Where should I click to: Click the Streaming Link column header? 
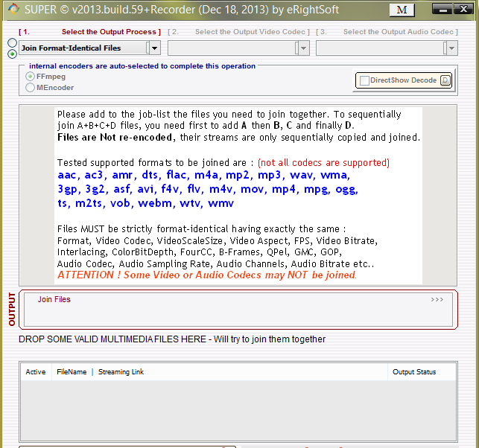[x=121, y=372]
